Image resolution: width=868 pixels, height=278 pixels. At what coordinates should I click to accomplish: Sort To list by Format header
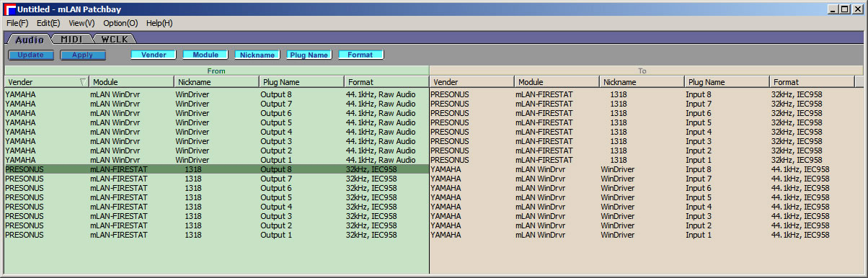pyautogui.click(x=812, y=82)
